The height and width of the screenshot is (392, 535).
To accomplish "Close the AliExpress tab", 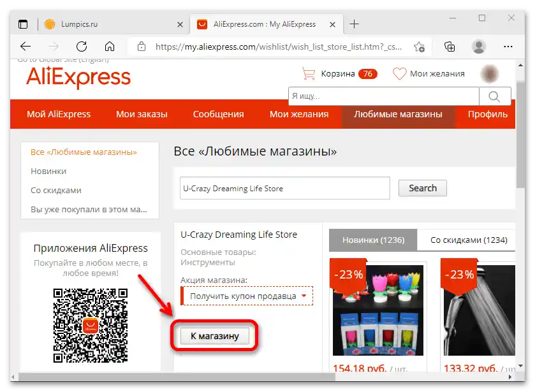I will coord(332,25).
